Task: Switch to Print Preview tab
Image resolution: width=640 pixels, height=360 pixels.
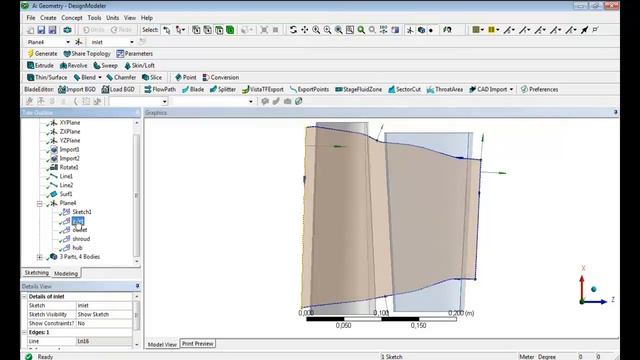Action: point(198,344)
